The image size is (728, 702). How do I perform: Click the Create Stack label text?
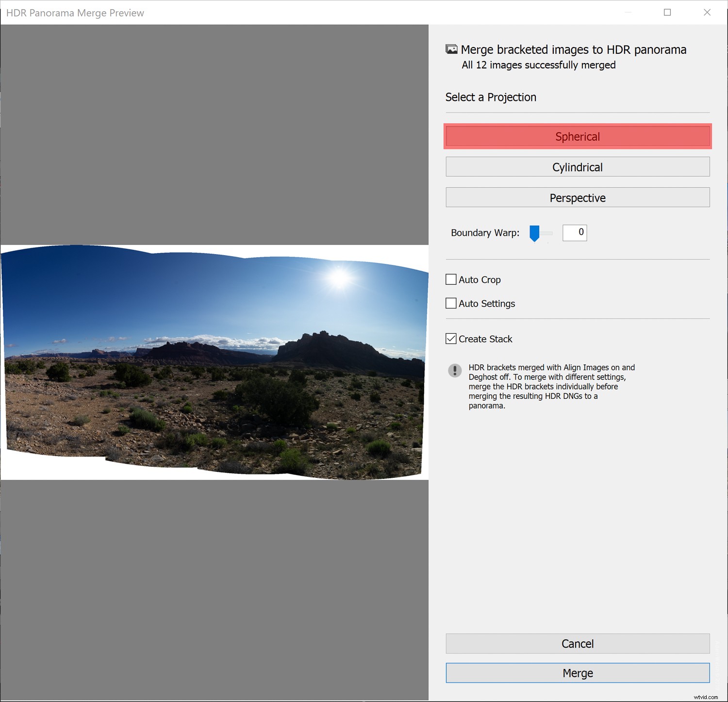point(485,339)
